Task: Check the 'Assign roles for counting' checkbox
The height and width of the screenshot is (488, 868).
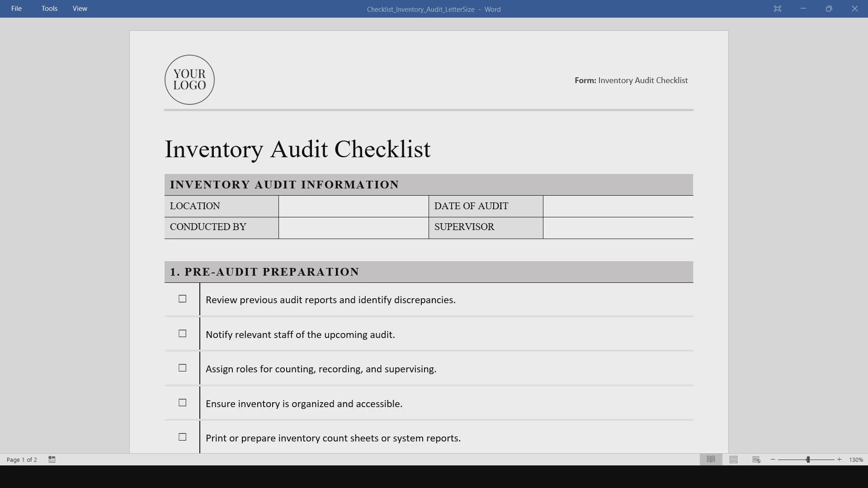Action: click(x=182, y=368)
